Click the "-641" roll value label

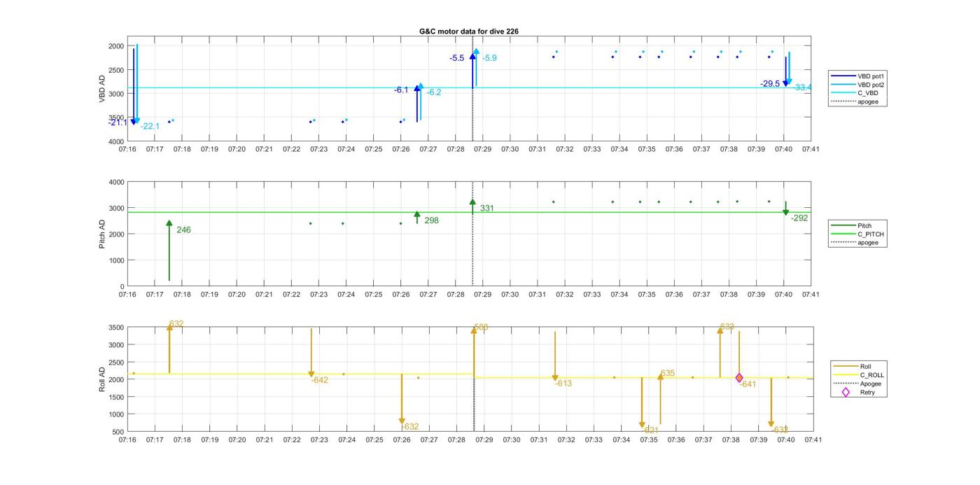pos(747,384)
